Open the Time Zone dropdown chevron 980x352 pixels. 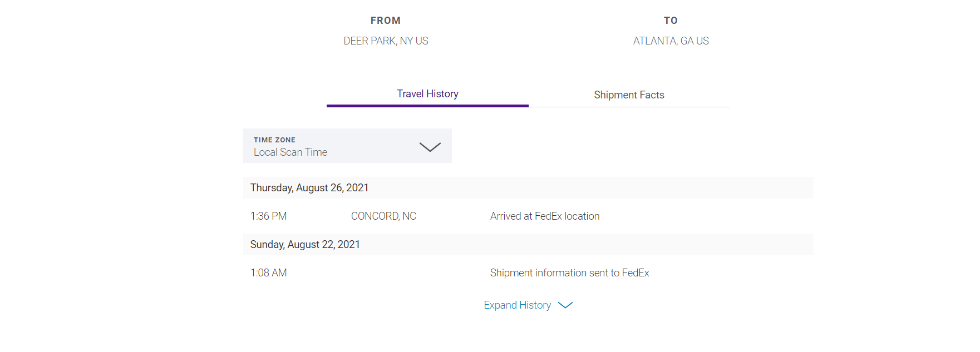430,147
